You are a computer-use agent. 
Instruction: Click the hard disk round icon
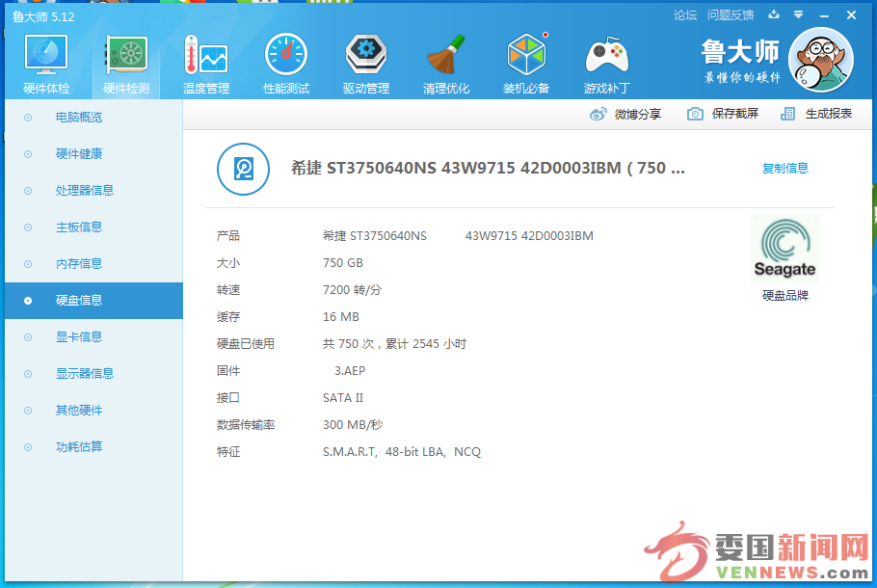tap(243, 169)
